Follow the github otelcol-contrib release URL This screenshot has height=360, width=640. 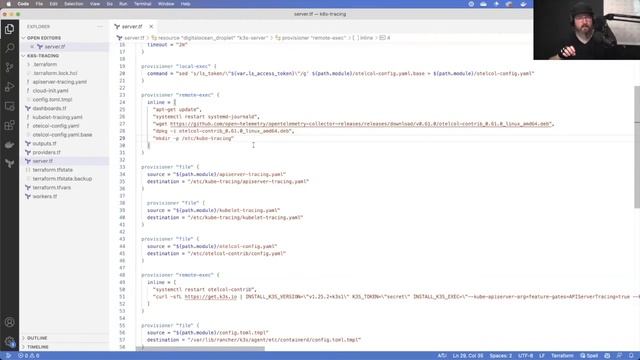point(360,124)
